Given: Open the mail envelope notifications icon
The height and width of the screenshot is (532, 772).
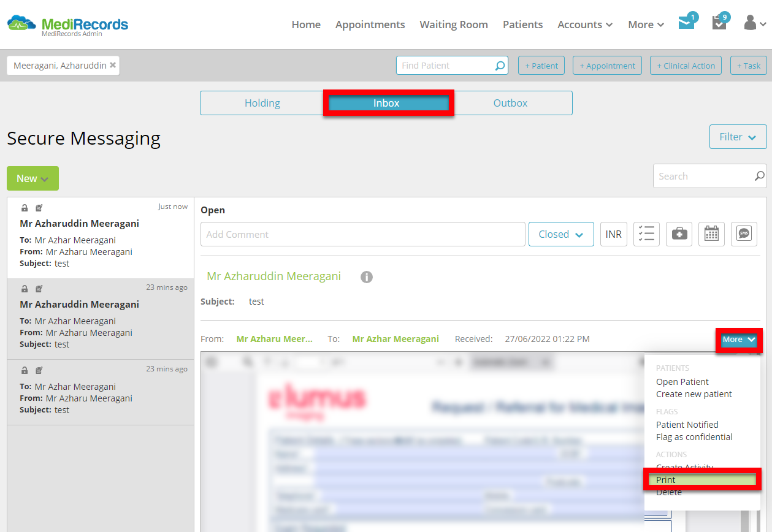Looking at the screenshot, I should pyautogui.click(x=687, y=23).
